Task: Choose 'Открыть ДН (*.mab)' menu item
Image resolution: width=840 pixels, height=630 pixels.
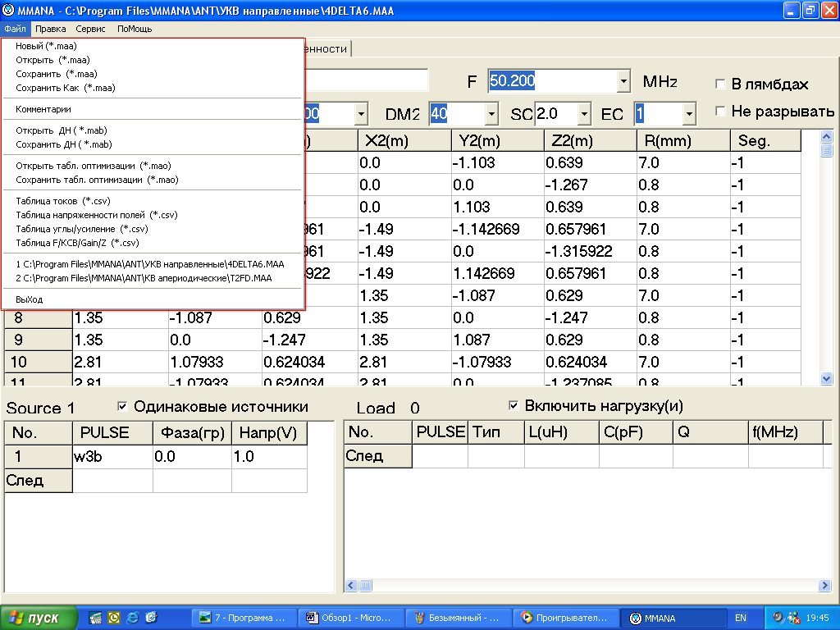Action: coord(153,130)
